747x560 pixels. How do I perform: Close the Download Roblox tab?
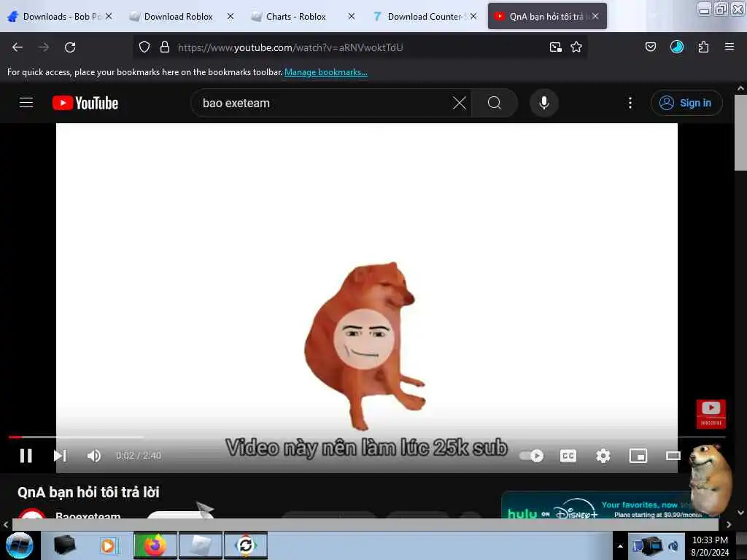[231, 16]
